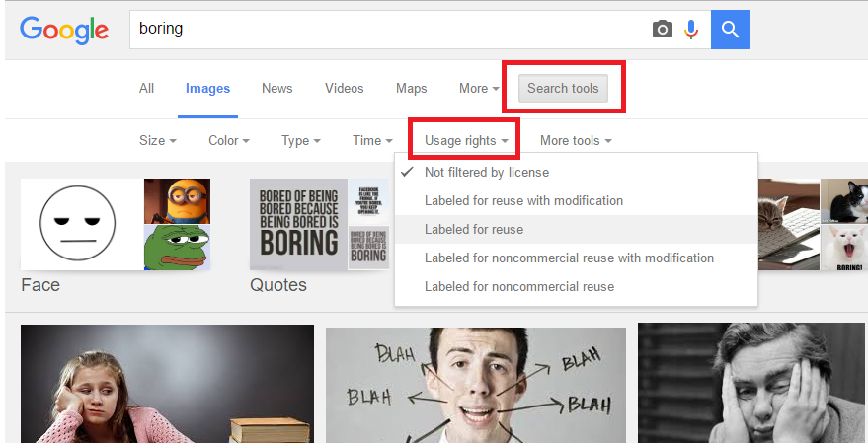Viewport: 868px width, 443px height.
Task: Choose "Not filtered by license" option
Action: [x=576, y=172]
